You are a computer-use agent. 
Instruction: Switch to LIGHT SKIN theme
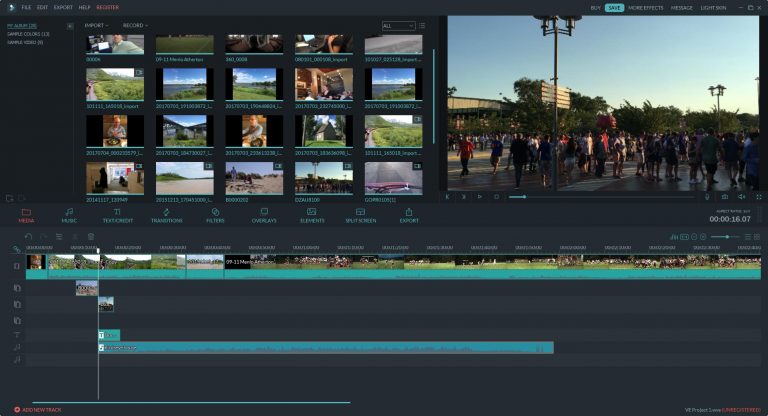pyautogui.click(x=713, y=8)
